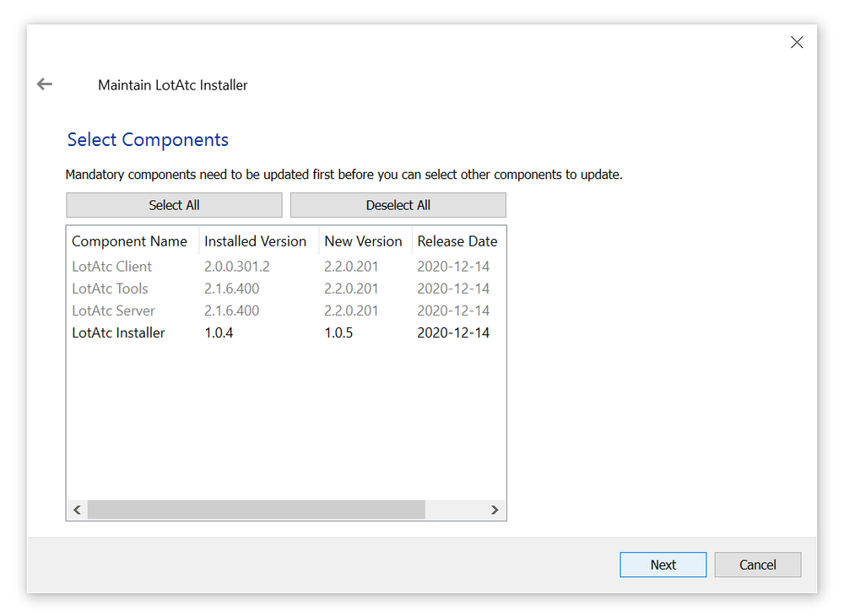The image size is (844, 616).
Task: Click LotAtc Client release date 2020-12-14
Action: coord(453,267)
